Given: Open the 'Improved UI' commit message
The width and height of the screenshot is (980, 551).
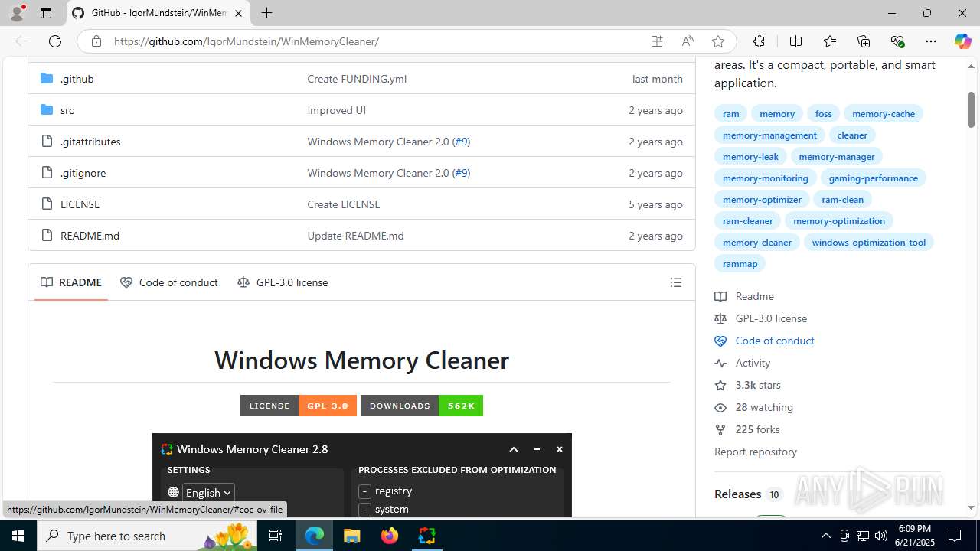Looking at the screenshot, I should click(336, 110).
